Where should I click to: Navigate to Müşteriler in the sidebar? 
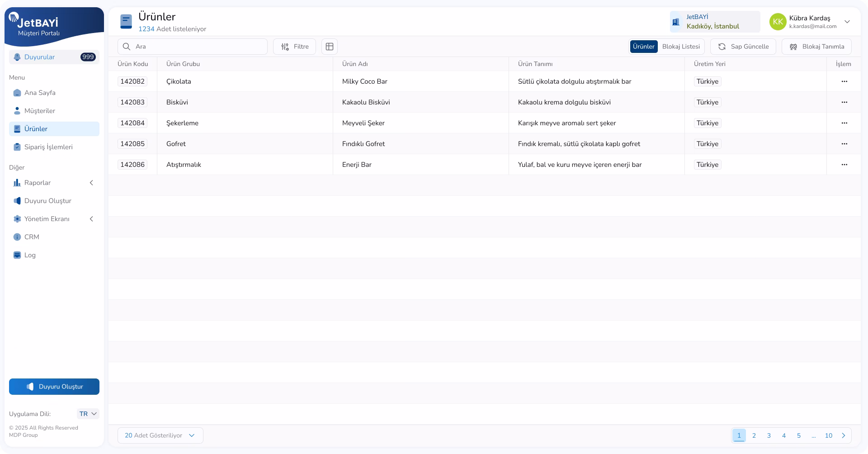click(40, 111)
